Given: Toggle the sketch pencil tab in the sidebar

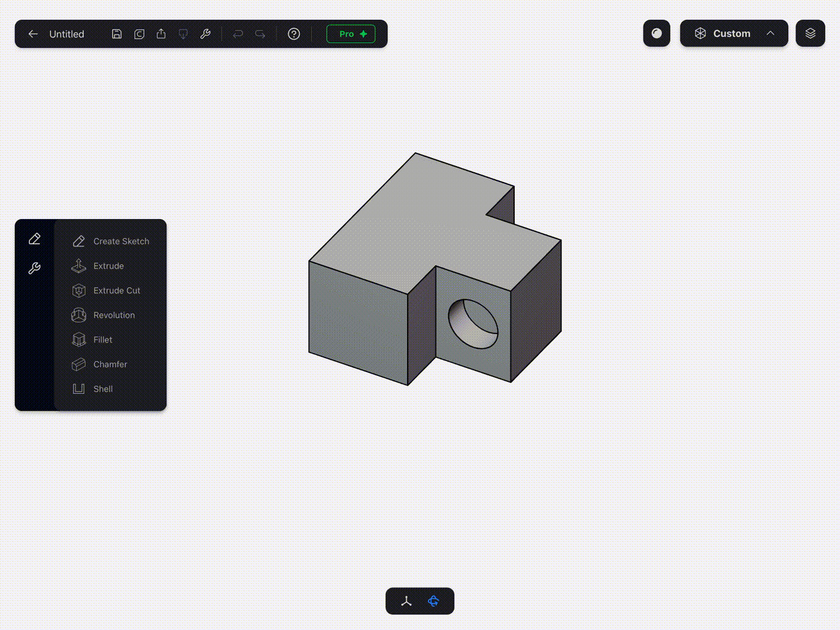Looking at the screenshot, I should point(34,239).
